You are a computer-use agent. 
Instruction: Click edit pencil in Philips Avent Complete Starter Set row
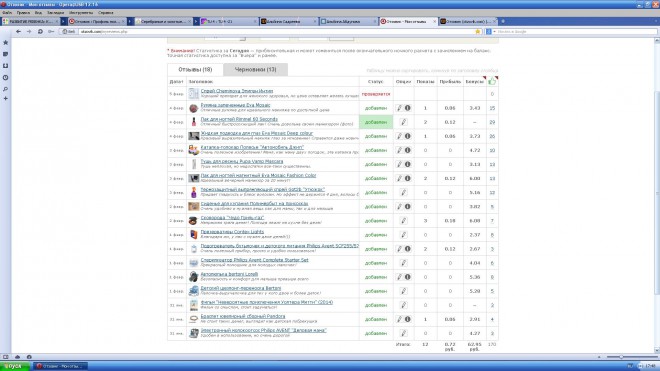tap(403, 263)
